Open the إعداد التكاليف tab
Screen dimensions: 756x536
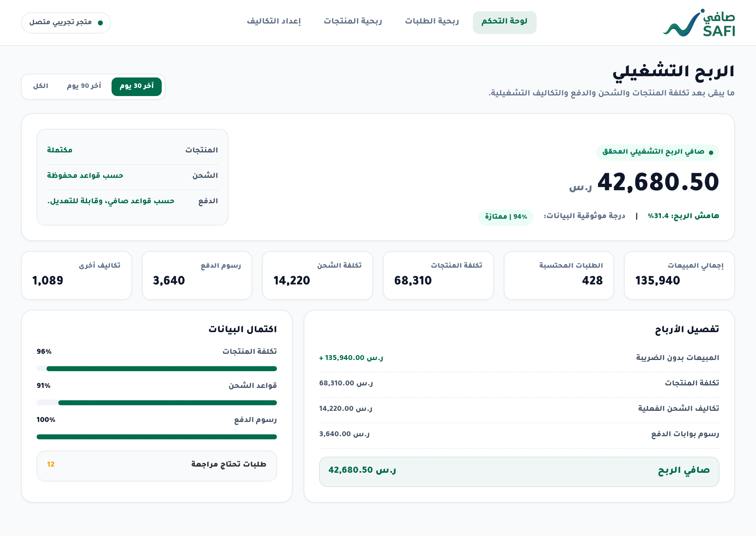tap(274, 21)
